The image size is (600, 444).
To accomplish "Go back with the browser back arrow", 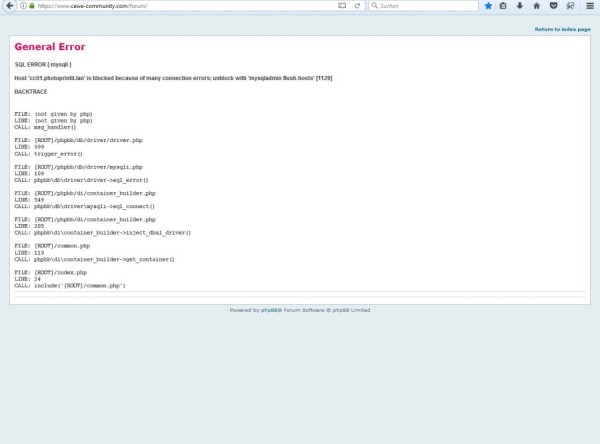I will point(10,6).
